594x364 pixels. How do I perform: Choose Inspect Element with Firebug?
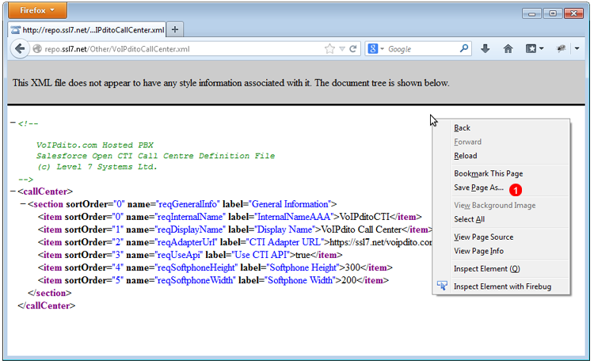click(501, 286)
